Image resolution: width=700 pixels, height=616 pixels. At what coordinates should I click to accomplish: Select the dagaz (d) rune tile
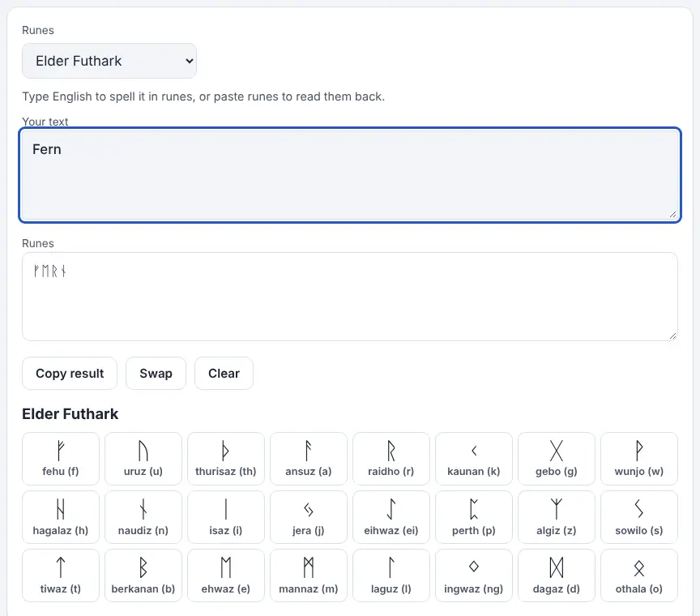[x=557, y=575]
